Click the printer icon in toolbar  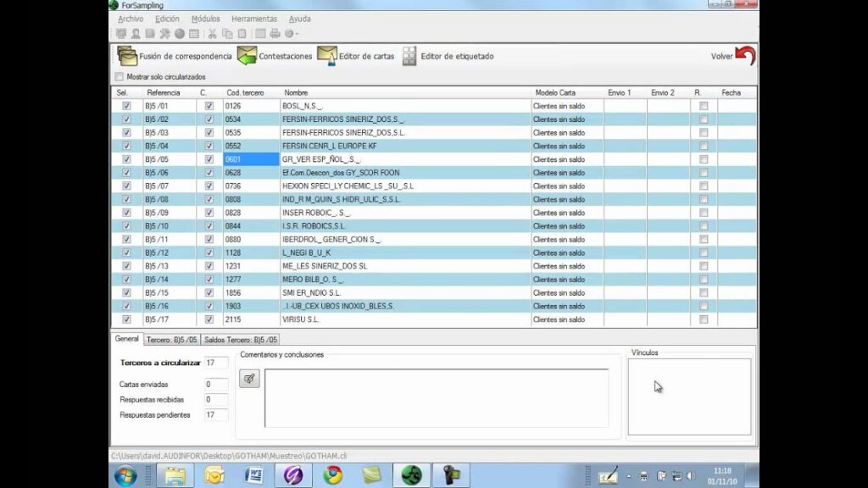[275, 34]
